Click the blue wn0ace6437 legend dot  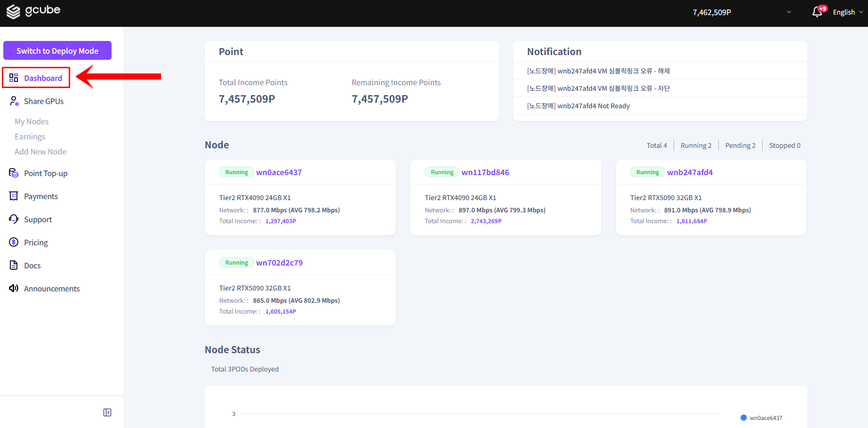tap(744, 418)
